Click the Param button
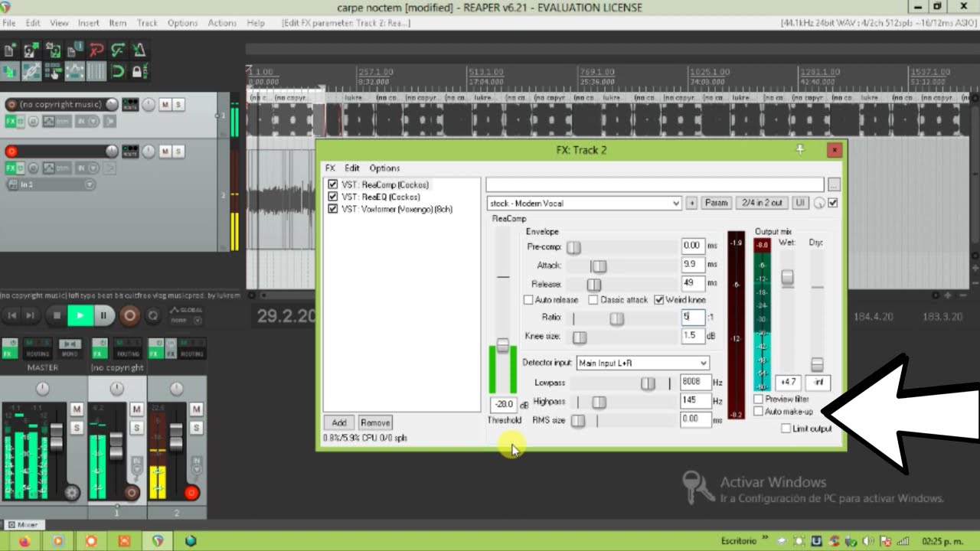This screenshot has height=551, width=980. point(716,203)
